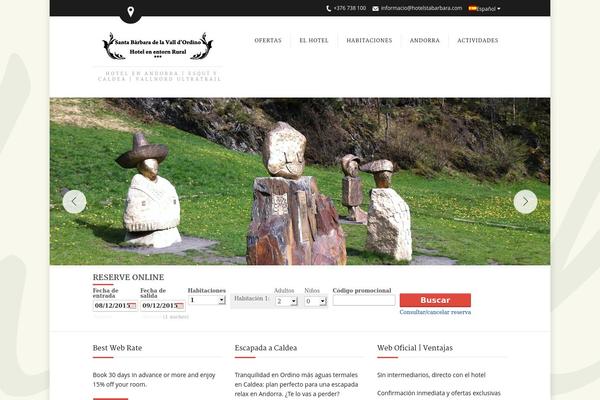Click the Fecha de salida date field
The height and width of the screenshot is (400, 600).
click(163, 306)
